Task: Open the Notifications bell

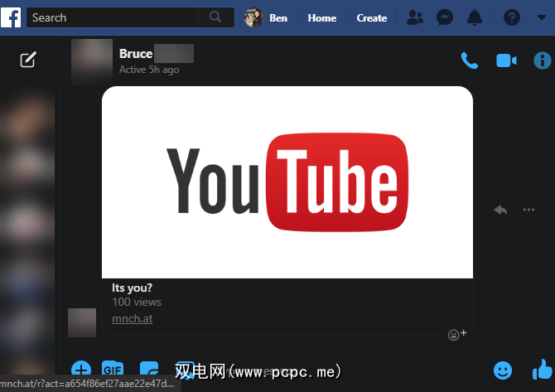Action: (x=475, y=17)
